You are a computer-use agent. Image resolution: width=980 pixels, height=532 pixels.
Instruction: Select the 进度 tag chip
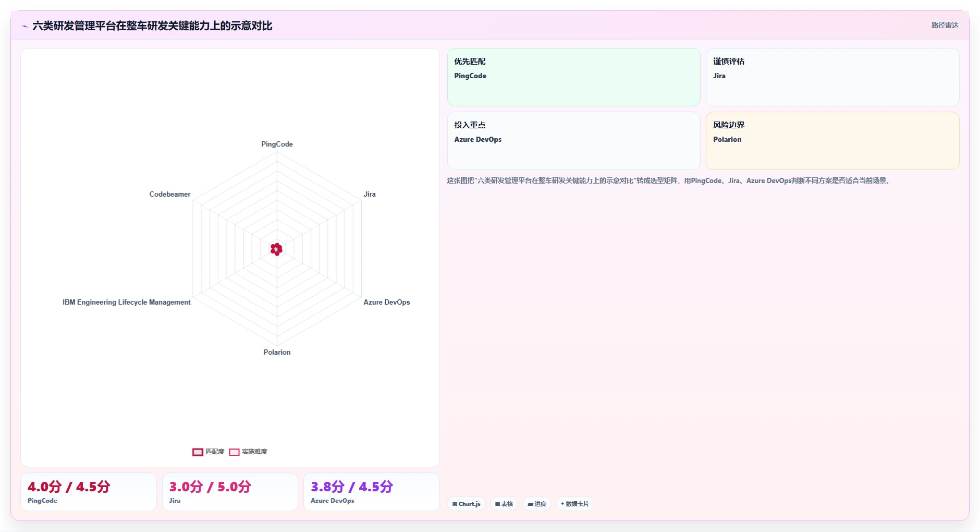[x=537, y=504]
